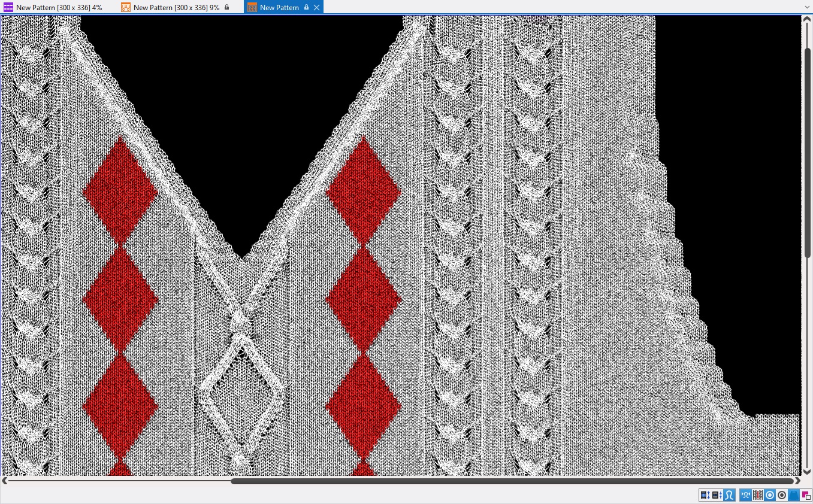
Task: Click the expand rows vertically icon
Action: coord(705,495)
